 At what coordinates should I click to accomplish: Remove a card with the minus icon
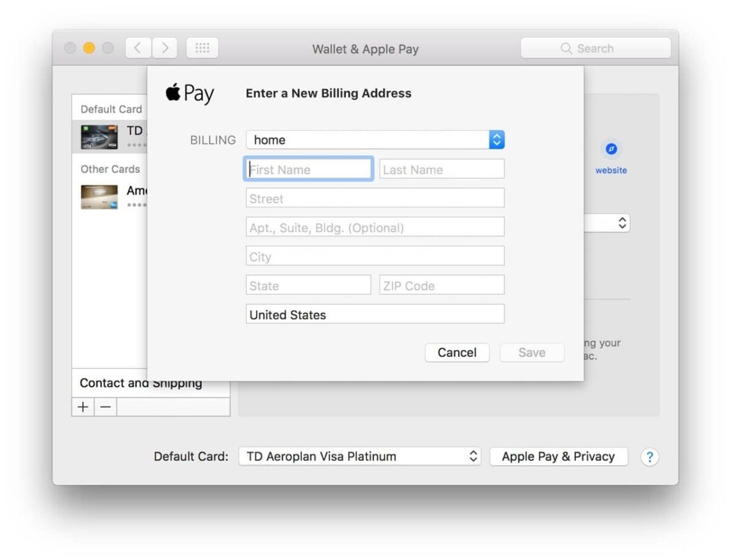[x=105, y=407]
